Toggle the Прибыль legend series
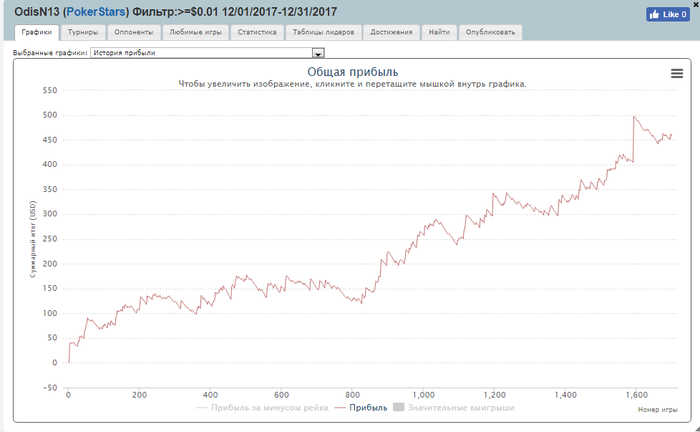This screenshot has width=700, height=432. pyautogui.click(x=361, y=408)
